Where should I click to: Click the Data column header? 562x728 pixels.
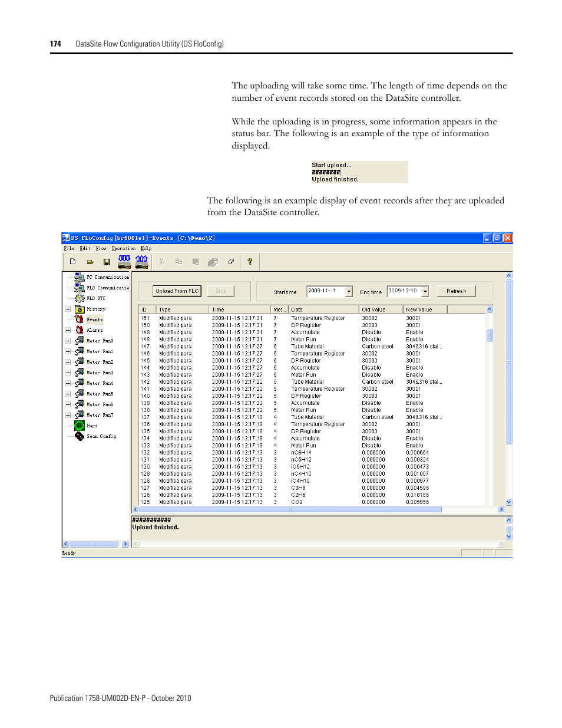(323, 309)
